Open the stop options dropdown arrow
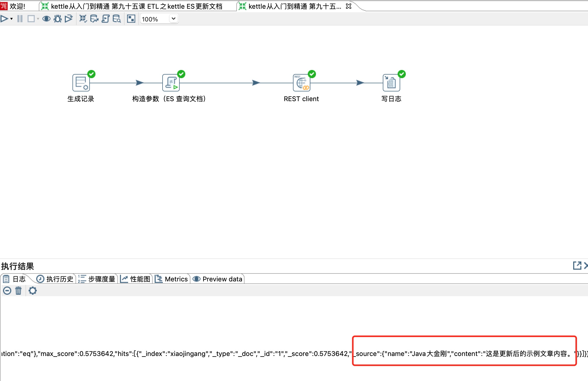The width and height of the screenshot is (588, 381). (38, 19)
